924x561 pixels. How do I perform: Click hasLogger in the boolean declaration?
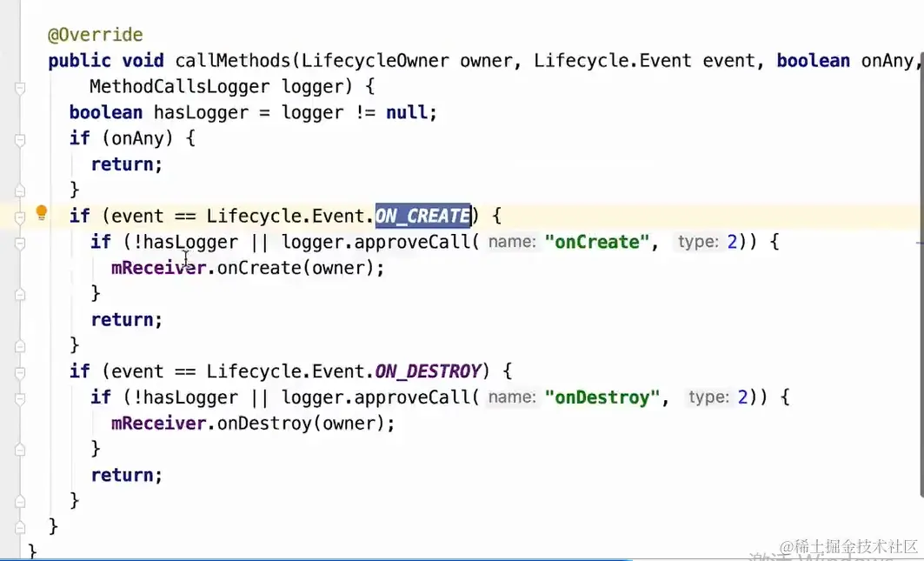pyautogui.click(x=201, y=113)
